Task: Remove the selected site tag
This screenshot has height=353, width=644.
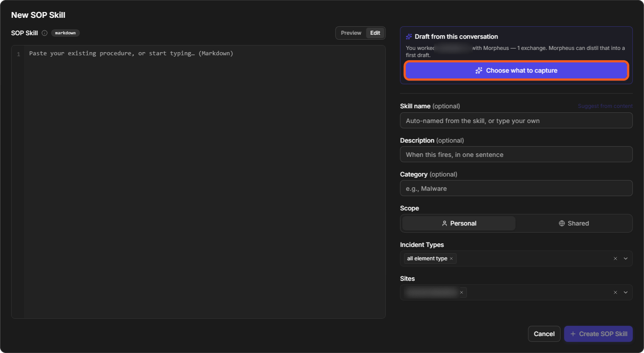Action: tap(462, 292)
